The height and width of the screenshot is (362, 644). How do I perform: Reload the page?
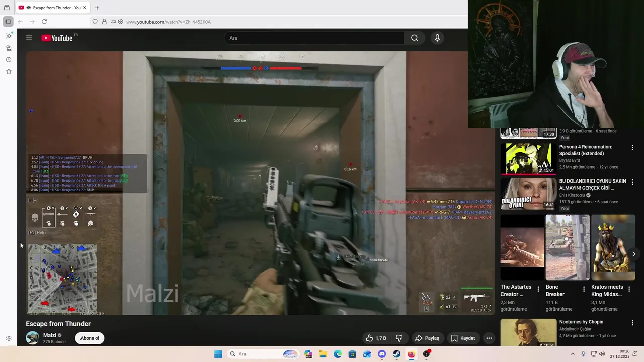pos(44,22)
